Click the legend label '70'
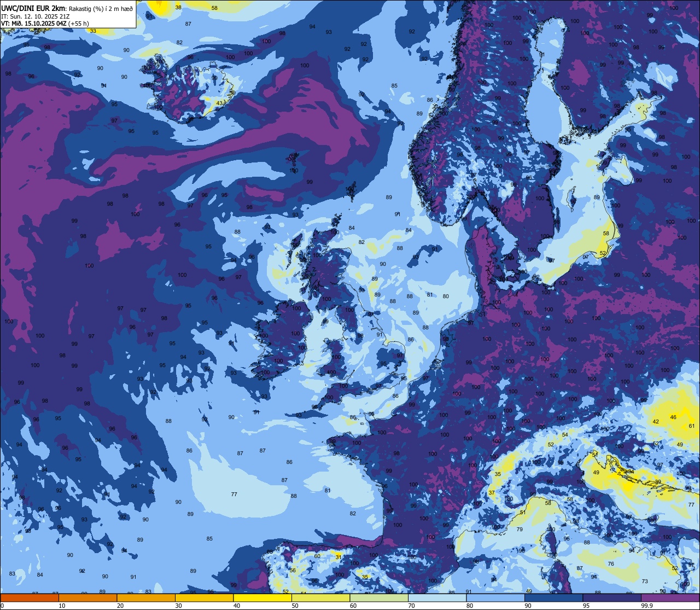This screenshot has height=610, width=700. pyautogui.click(x=412, y=606)
